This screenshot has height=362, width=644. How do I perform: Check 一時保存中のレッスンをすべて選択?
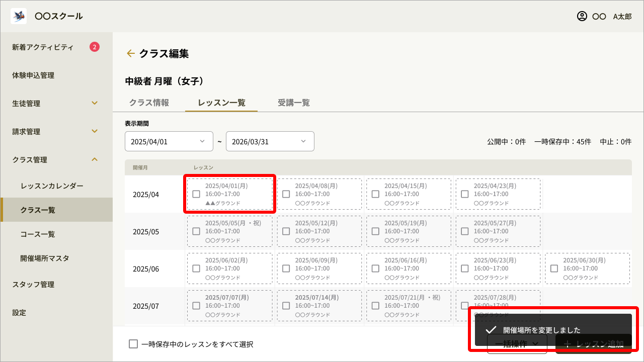coord(133,344)
